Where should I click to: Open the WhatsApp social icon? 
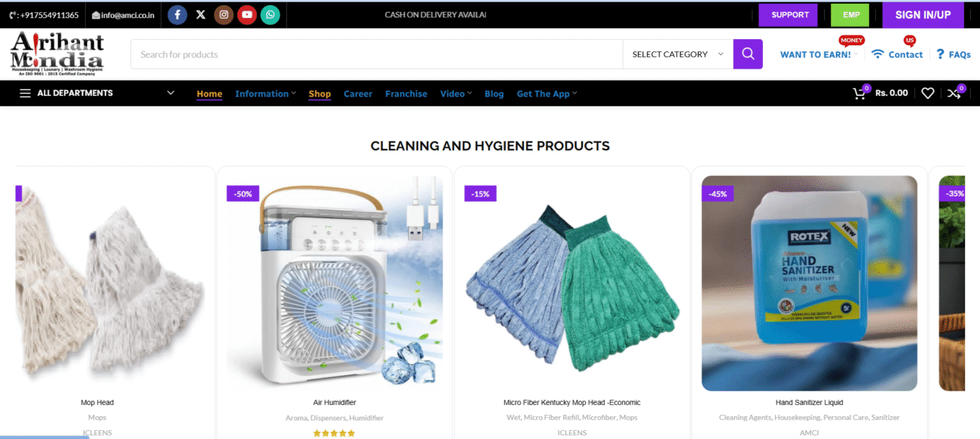270,14
